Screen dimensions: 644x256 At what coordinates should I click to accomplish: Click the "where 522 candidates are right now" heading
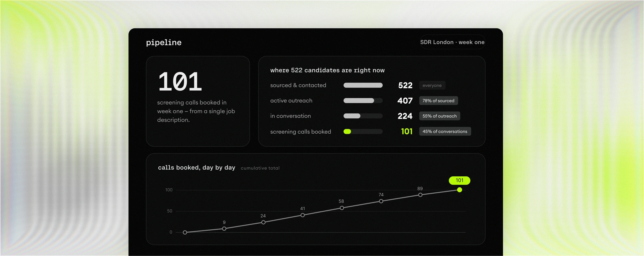click(x=327, y=70)
